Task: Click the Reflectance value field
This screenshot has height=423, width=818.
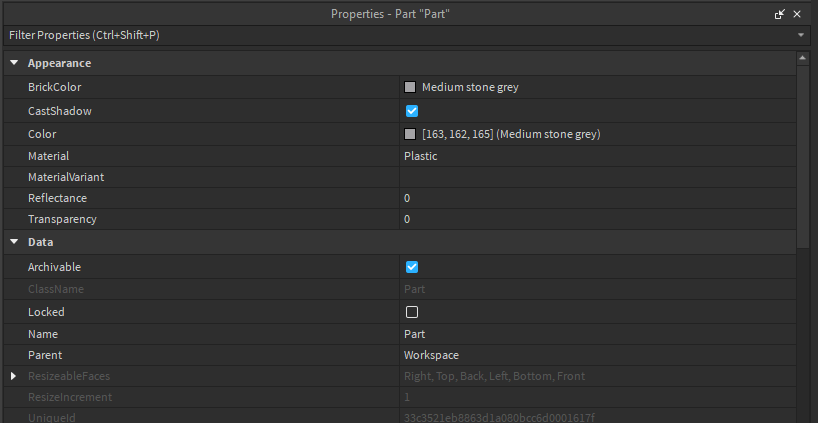Action: click(597, 198)
